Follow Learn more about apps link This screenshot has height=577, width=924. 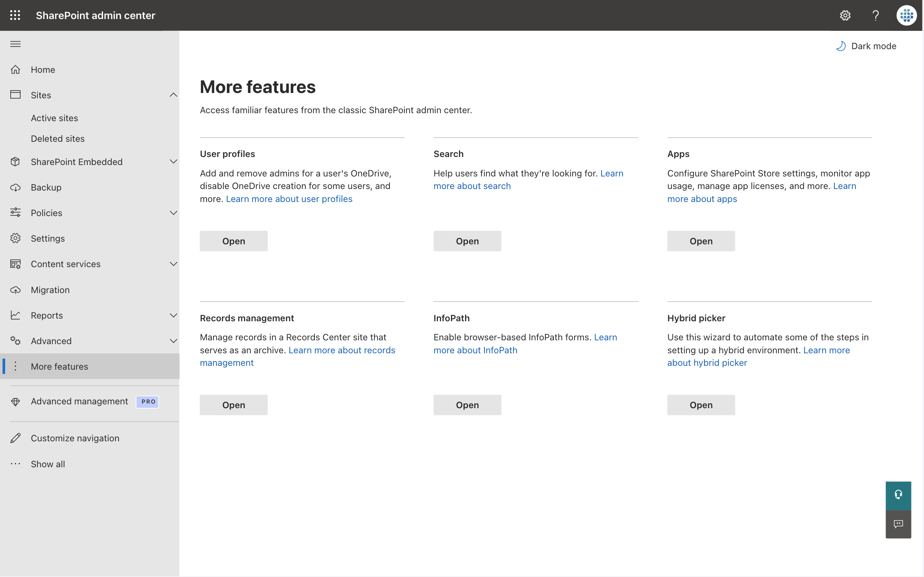pos(702,199)
